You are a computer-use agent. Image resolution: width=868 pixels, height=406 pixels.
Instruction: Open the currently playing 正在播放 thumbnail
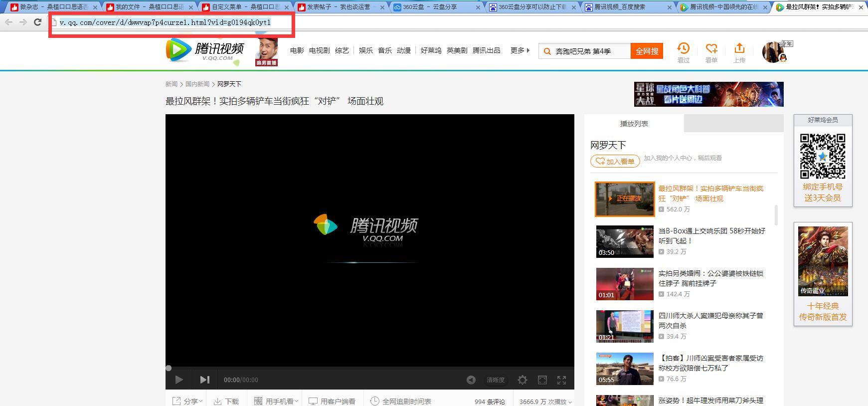coord(625,199)
